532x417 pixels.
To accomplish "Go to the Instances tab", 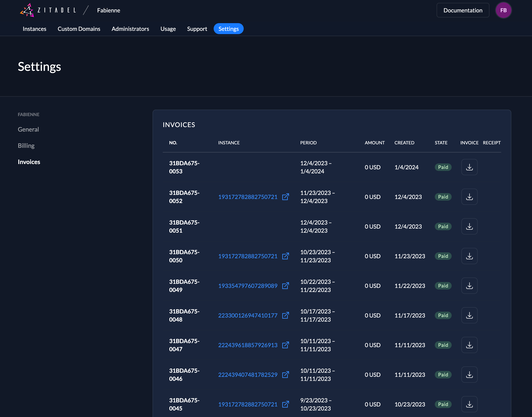I will (x=34, y=29).
